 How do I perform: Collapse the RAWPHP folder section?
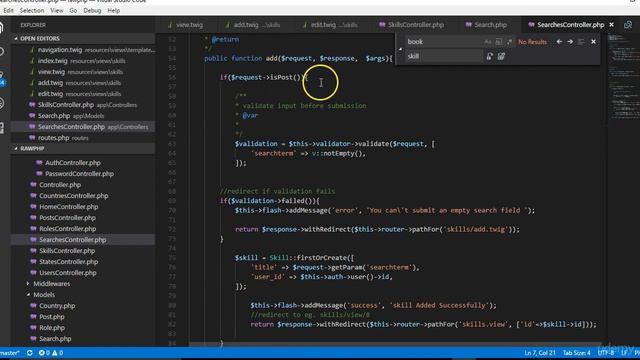[32, 149]
